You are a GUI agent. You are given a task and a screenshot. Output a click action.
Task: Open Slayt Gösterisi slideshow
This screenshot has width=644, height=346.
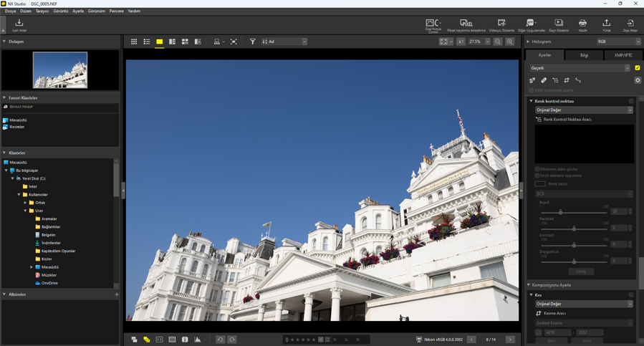point(558,25)
